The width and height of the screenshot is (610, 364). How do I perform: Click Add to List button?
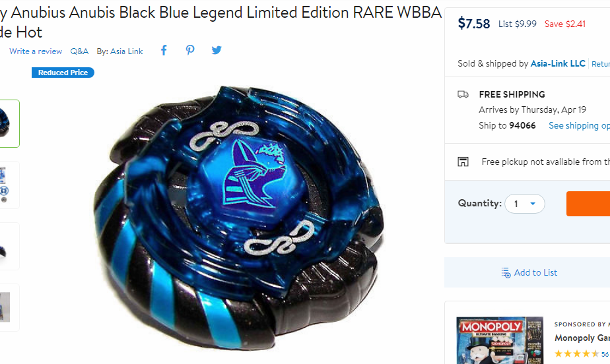pyautogui.click(x=529, y=272)
